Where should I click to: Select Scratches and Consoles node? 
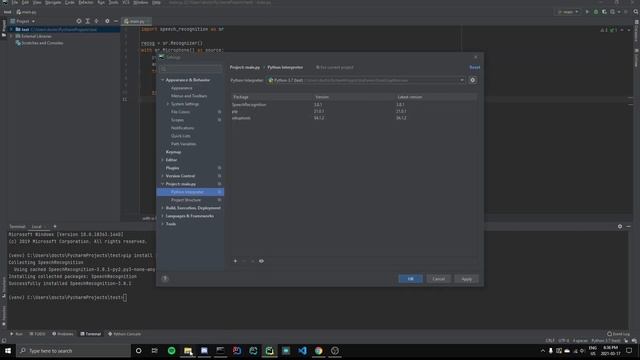[42, 43]
